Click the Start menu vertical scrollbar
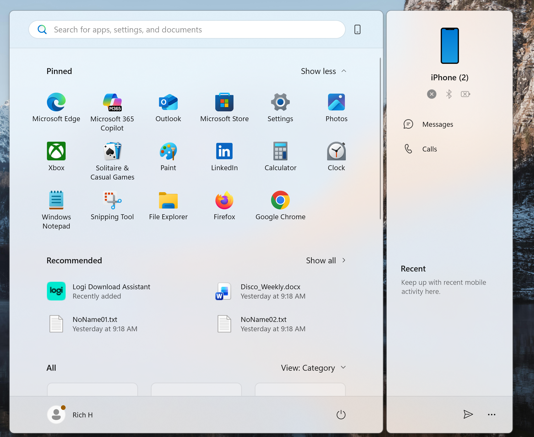The image size is (534, 437). coord(380,139)
